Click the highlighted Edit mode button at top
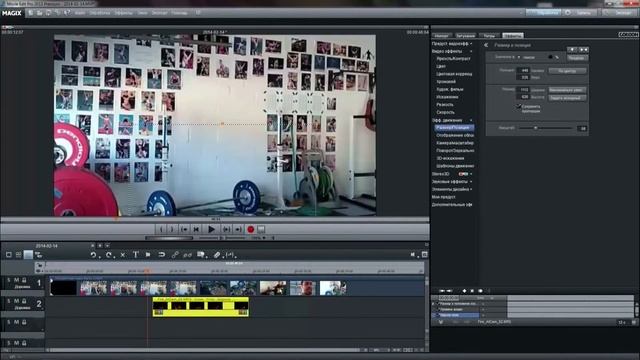 click(543, 13)
